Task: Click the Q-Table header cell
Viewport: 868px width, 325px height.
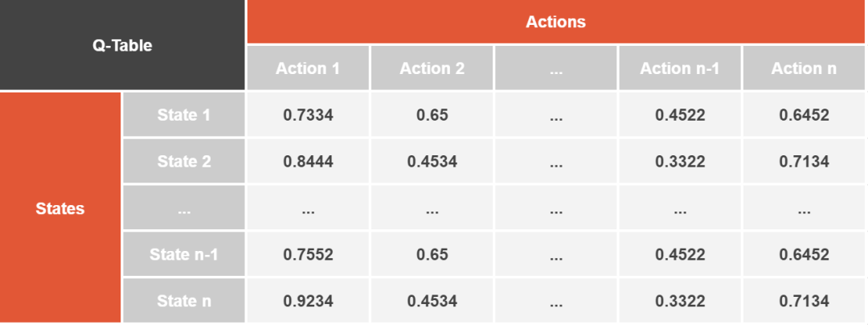Action: point(122,45)
